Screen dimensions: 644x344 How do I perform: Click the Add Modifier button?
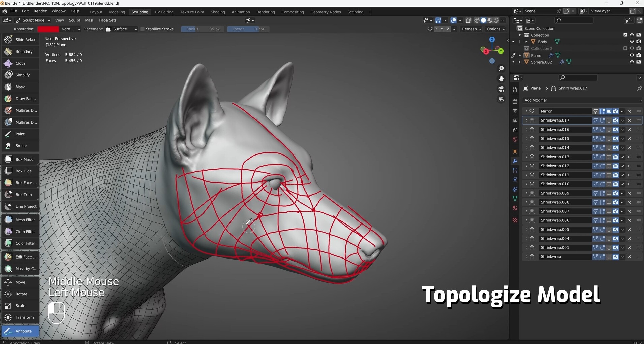[582, 100]
